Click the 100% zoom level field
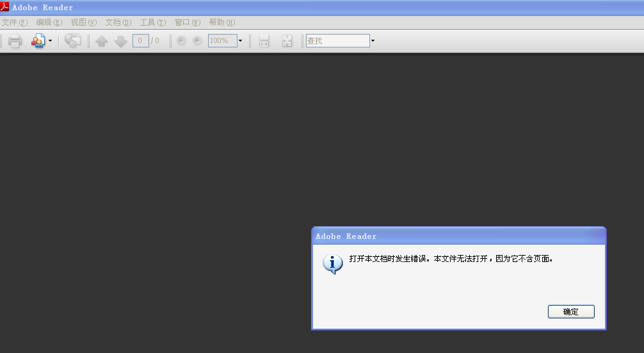 (223, 41)
